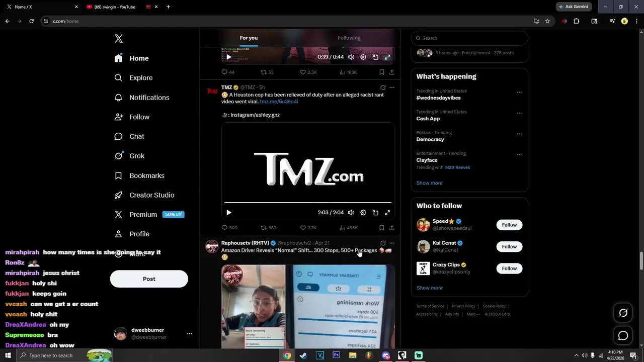Open more options for Cash App trend

click(x=519, y=113)
